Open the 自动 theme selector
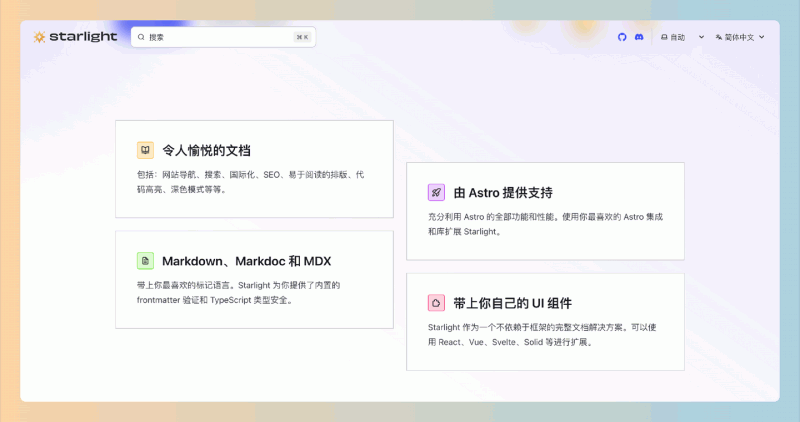This screenshot has width=800, height=422. [x=683, y=37]
